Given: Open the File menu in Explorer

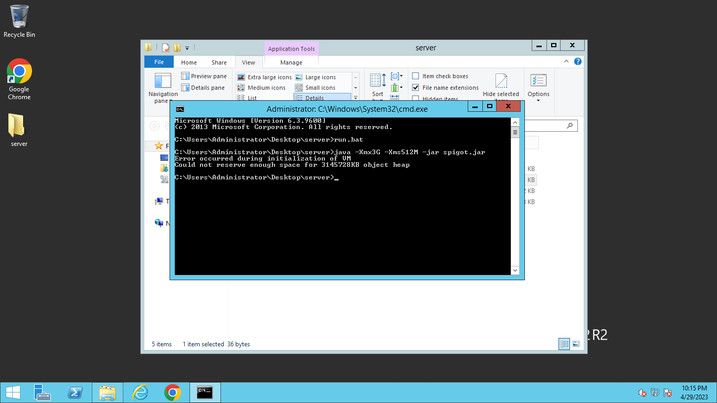Looking at the screenshot, I should click(158, 62).
